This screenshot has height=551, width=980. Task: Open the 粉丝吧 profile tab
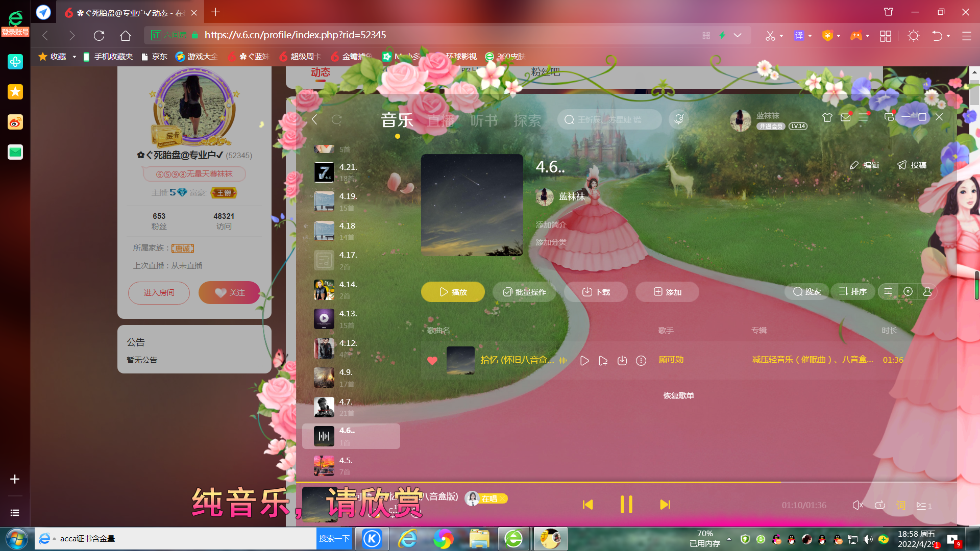tap(545, 72)
